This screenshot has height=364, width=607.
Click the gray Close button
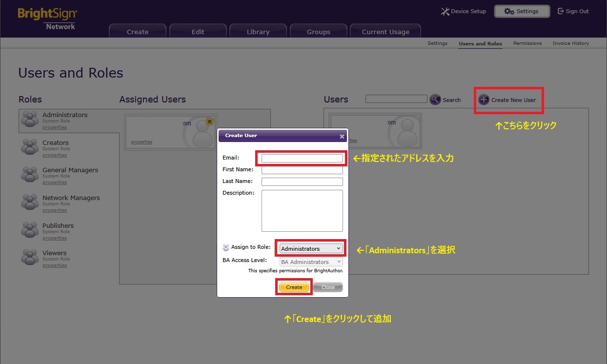tap(328, 287)
